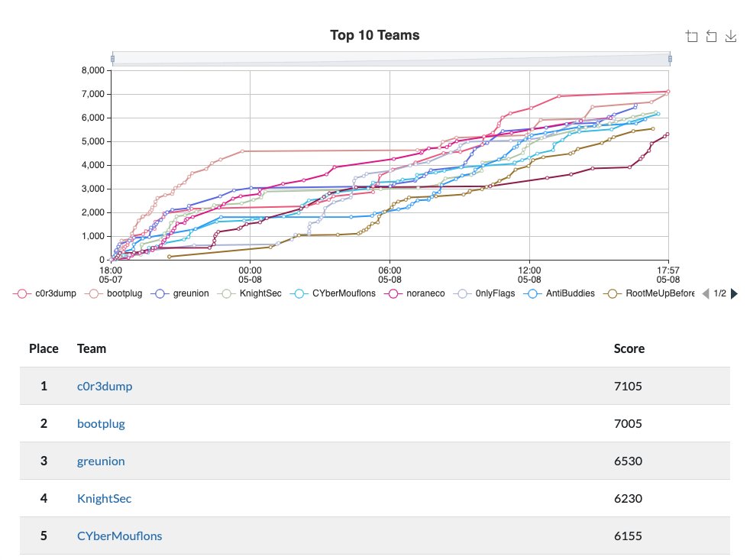Toggle AntiBuddies series in legend
Viewport: 750px width, 560px height.
559,293
